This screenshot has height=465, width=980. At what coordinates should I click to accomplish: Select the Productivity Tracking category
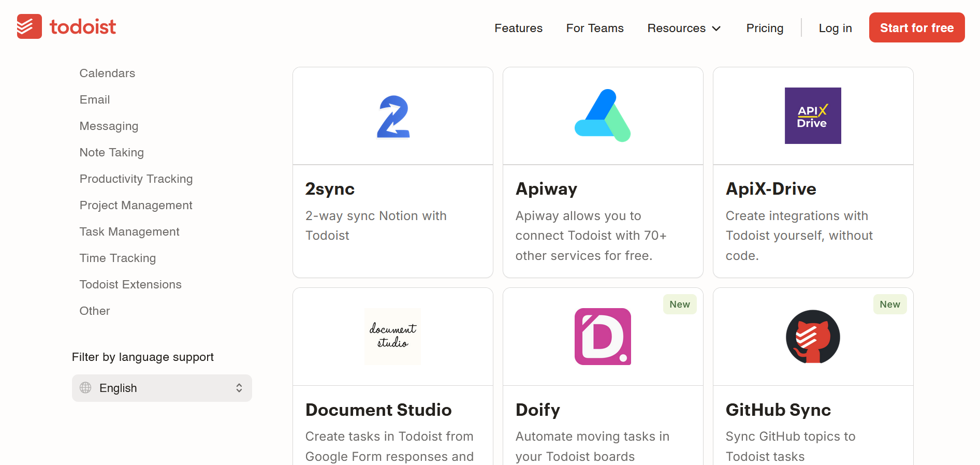[x=136, y=179]
